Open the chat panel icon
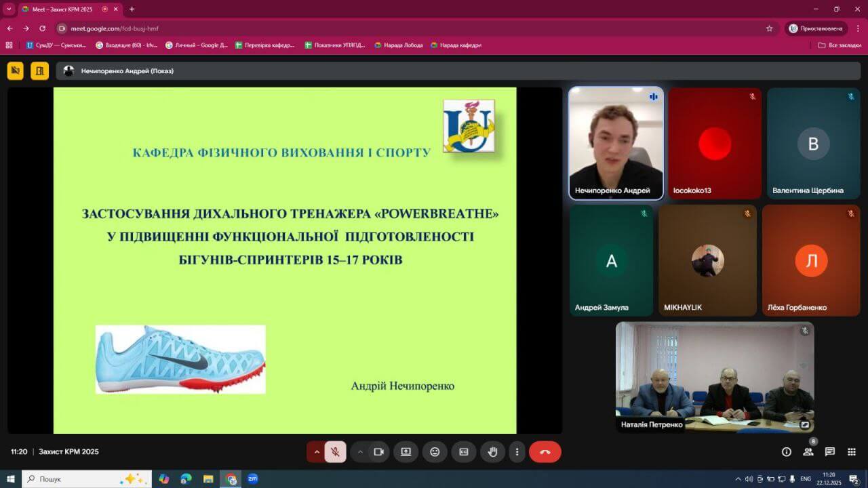The height and width of the screenshot is (488, 868). [x=829, y=452]
